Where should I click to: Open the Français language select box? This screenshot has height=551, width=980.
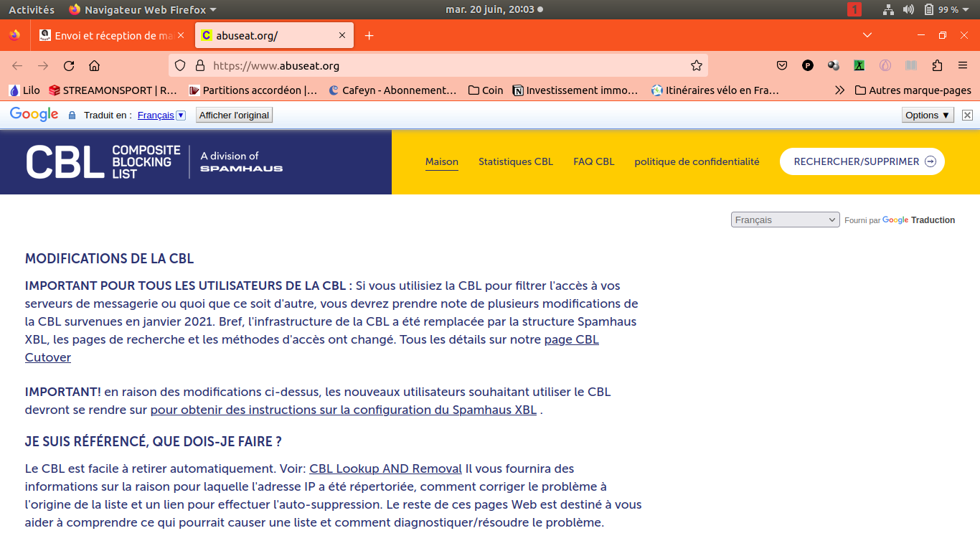click(x=785, y=220)
